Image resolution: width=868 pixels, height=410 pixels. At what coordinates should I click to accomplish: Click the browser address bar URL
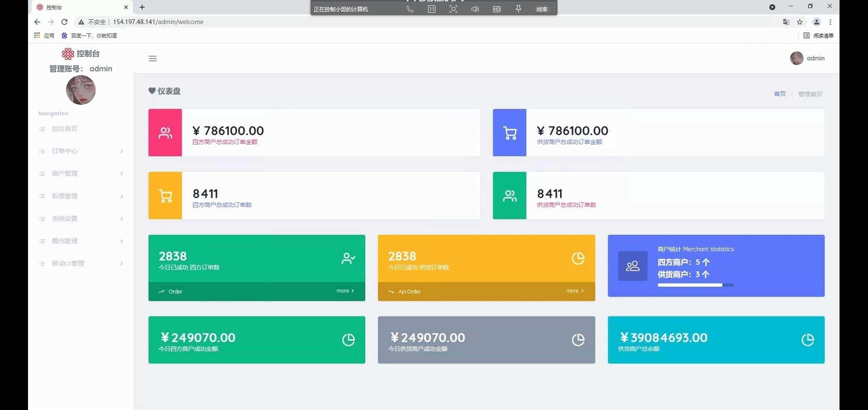click(158, 22)
